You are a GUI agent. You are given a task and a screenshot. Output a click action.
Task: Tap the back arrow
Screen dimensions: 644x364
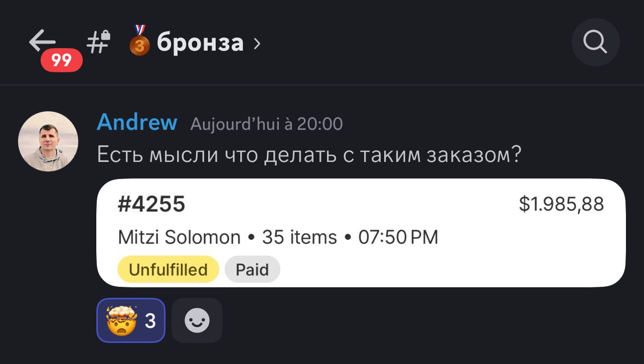click(x=42, y=41)
